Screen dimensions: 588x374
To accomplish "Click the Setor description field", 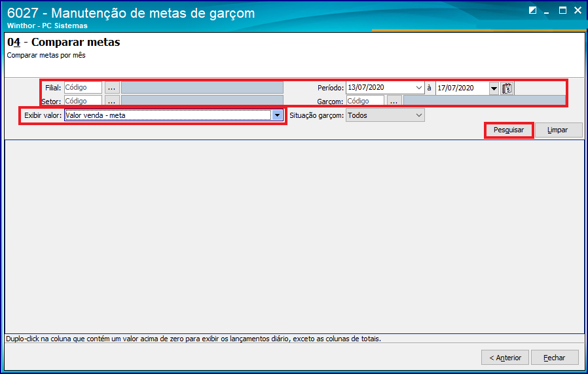I will [x=202, y=100].
